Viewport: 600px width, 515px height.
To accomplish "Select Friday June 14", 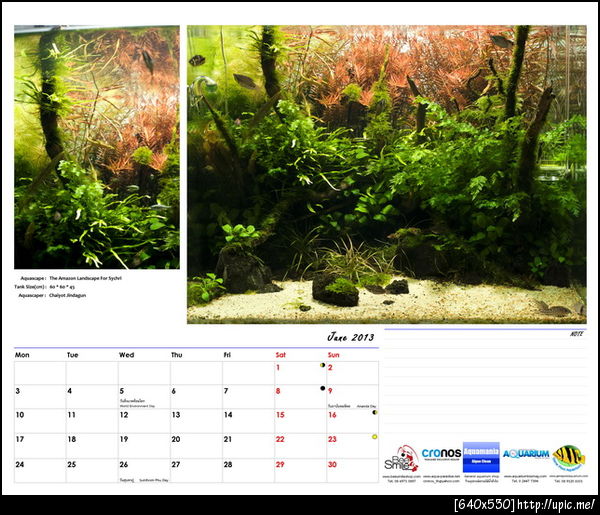I will tap(248, 421).
